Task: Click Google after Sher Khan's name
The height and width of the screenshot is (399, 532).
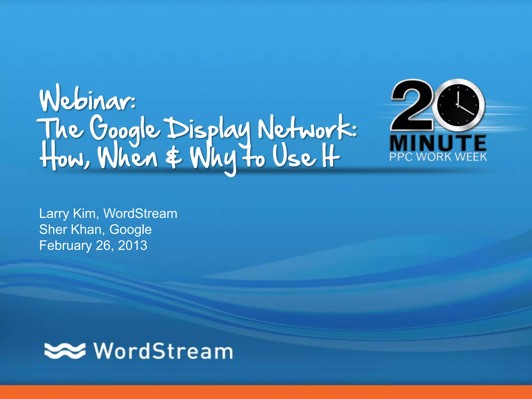Action: [130, 230]
